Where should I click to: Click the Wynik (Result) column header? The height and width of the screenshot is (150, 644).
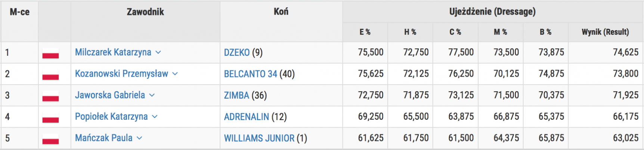click(x=605, y=32)
